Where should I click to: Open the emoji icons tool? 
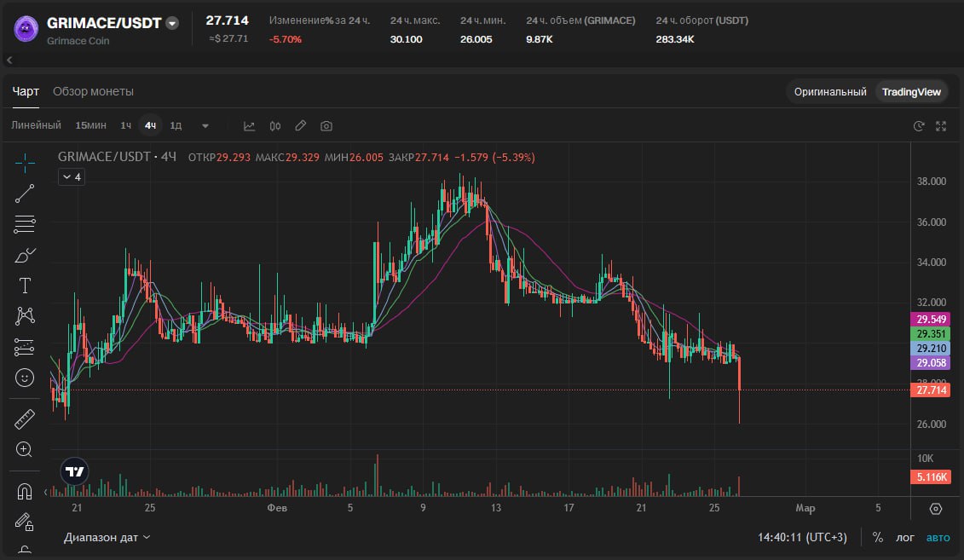tap(25, 378)
